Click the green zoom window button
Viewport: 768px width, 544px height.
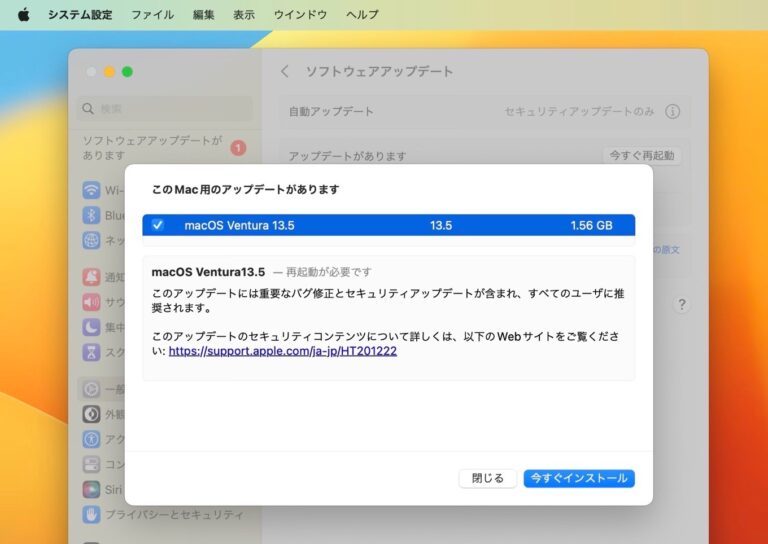(x=127, y=72)
